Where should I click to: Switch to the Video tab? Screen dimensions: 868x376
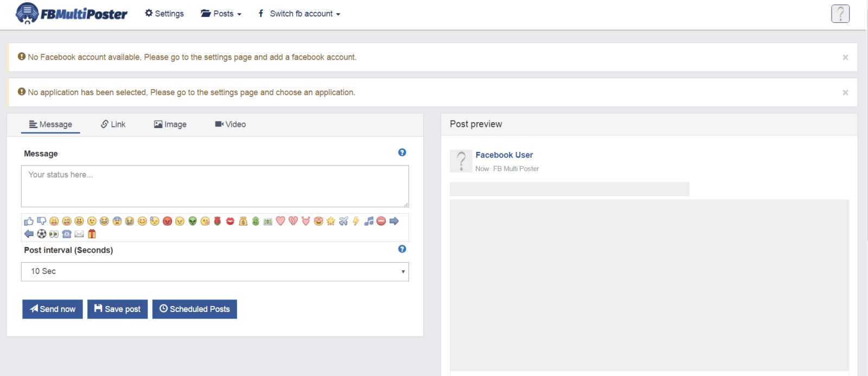(x=231, y=124)
